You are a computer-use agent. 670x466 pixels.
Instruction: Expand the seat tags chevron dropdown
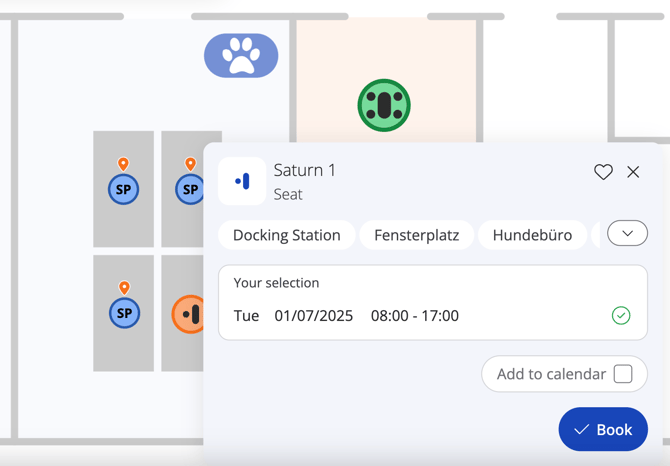pyautogui.click(x=627, y=234)
